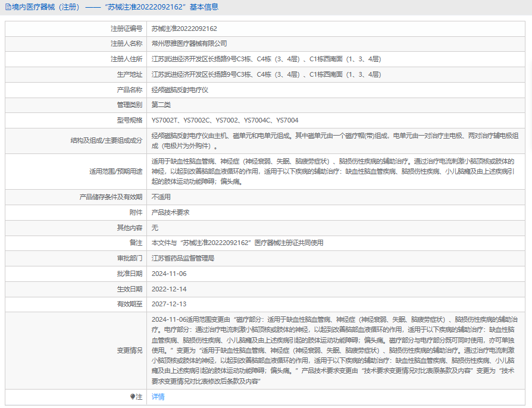This screenshot has height=408, width=532.
Task: Select the 备注 remark text
Action: click(x=237, y=243)
